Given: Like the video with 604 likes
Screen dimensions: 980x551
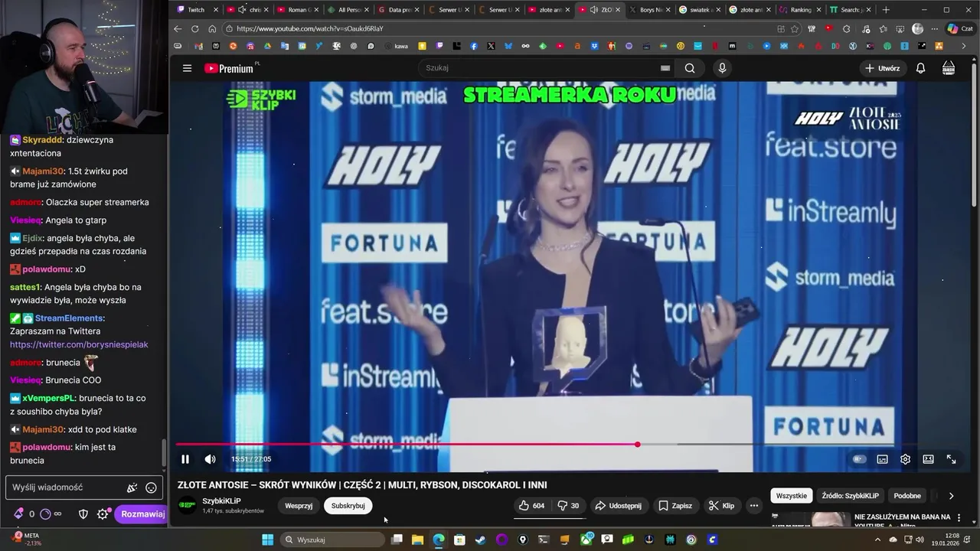Looking at the screenshot, I should pos(531,506).
